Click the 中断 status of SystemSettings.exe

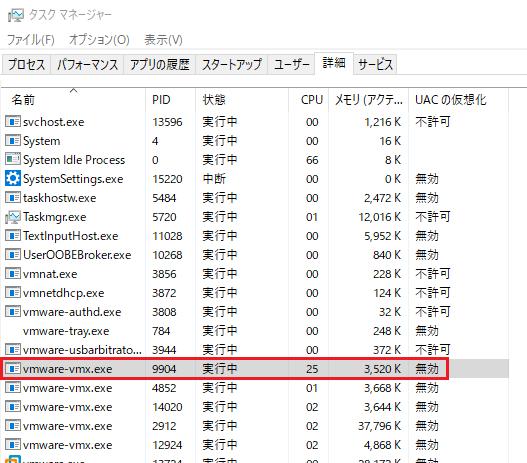(214, 179)
